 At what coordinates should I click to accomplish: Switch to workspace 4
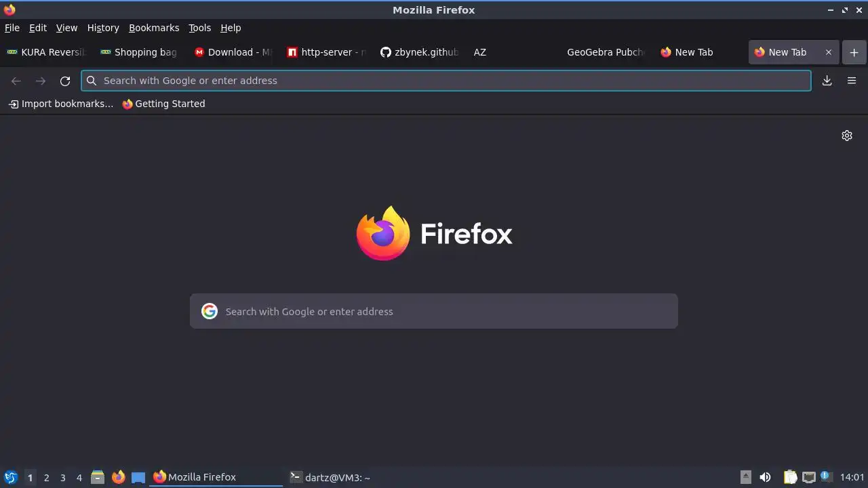click(79, 478)
